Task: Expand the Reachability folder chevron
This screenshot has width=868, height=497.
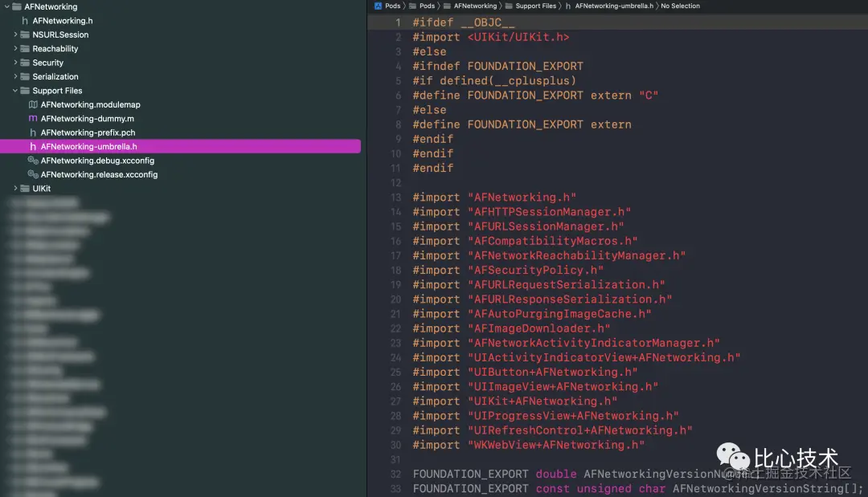Action: [x=15, y=48]
